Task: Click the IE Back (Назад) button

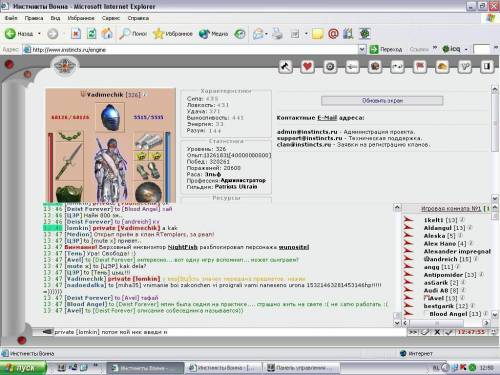Action: pyautogui.click(x=19, y=33)
